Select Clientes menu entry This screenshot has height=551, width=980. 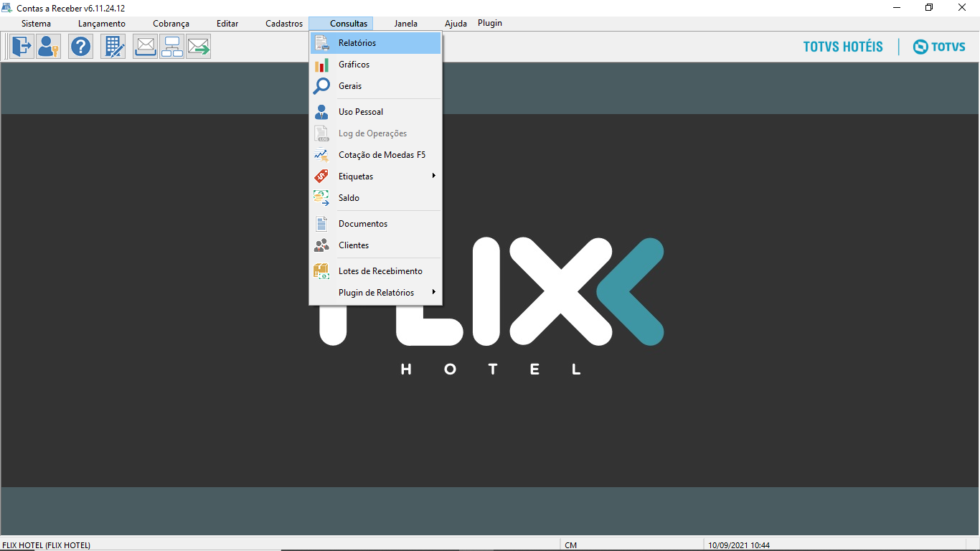pyautogui.click(x=376, y=245)
